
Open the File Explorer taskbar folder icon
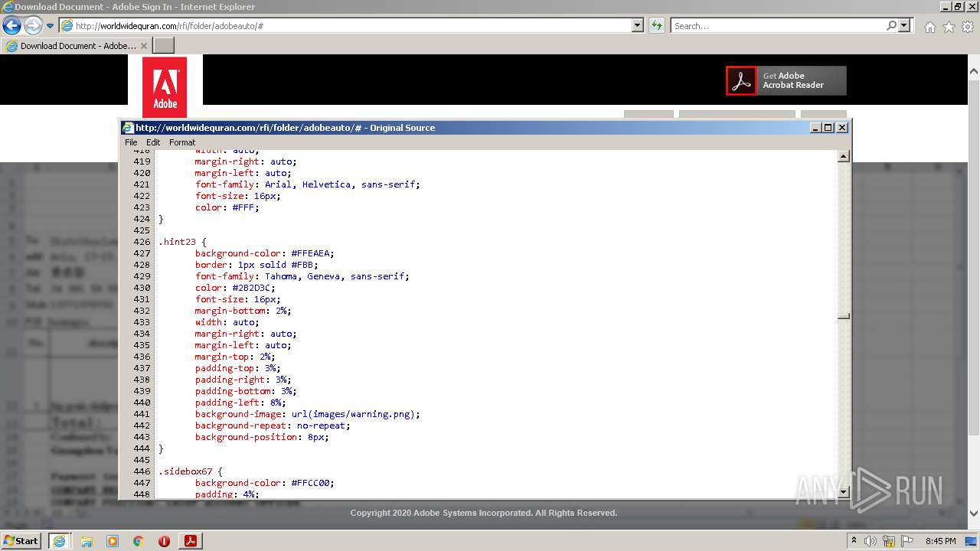click(87, 541)
